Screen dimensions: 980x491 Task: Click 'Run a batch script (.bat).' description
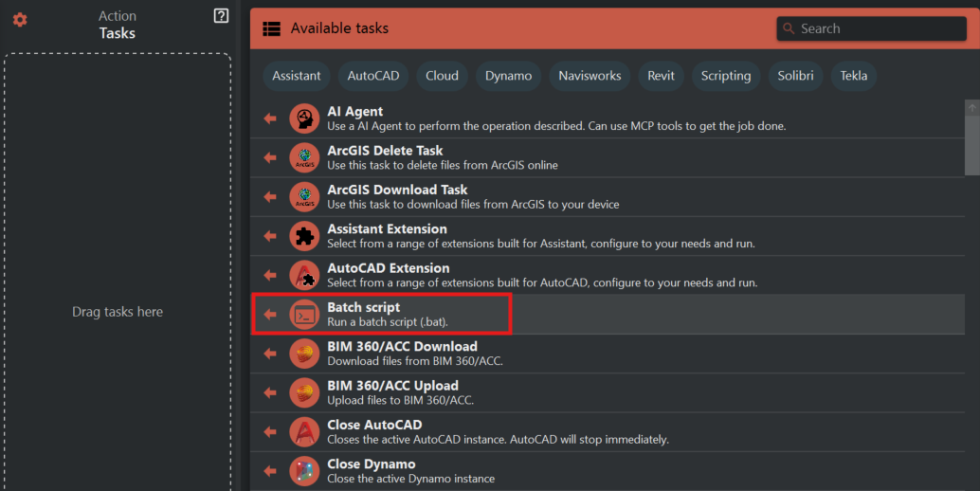click(x=389, y=322)
